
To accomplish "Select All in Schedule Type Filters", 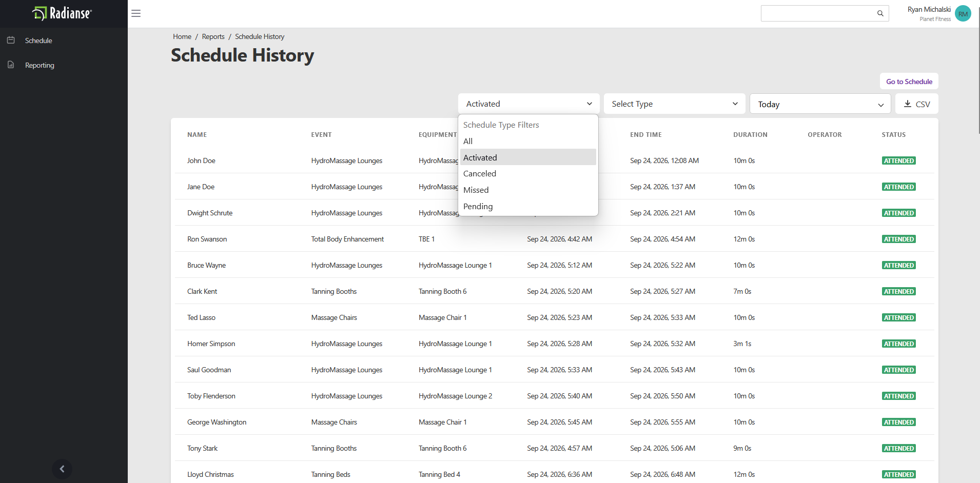I will [x=528, y=141].
